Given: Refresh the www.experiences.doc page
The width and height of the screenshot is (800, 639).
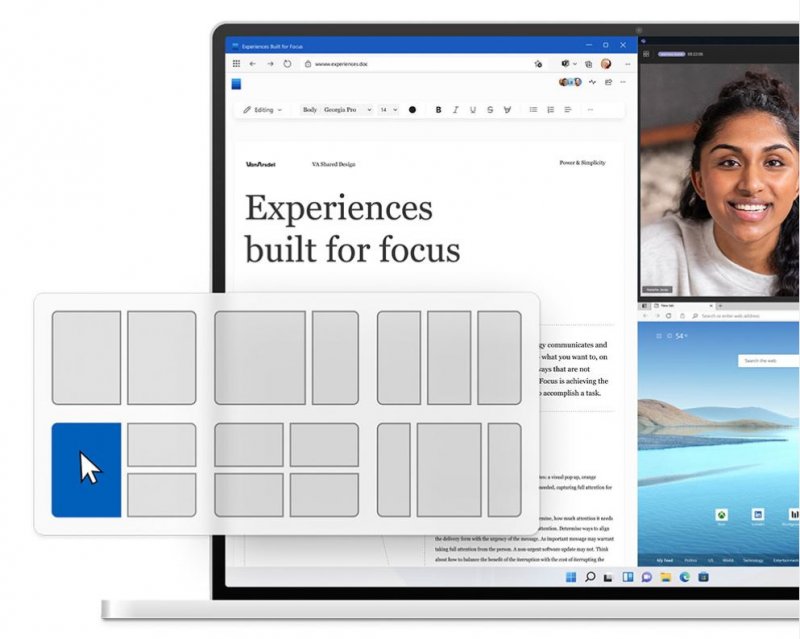Looking at the screenshot, I should (287, 63).
